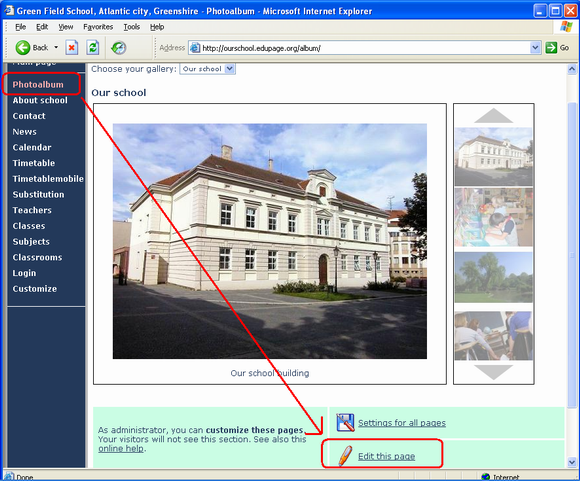Screen dimensions: 580x481
Task: Click the Edit this page link
Action: point(387,456)
